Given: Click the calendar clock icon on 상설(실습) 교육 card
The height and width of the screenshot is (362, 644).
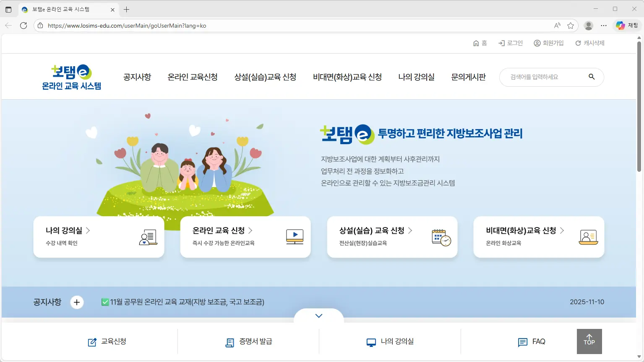Looking at the screenshot, I should [x=441, y=236].
